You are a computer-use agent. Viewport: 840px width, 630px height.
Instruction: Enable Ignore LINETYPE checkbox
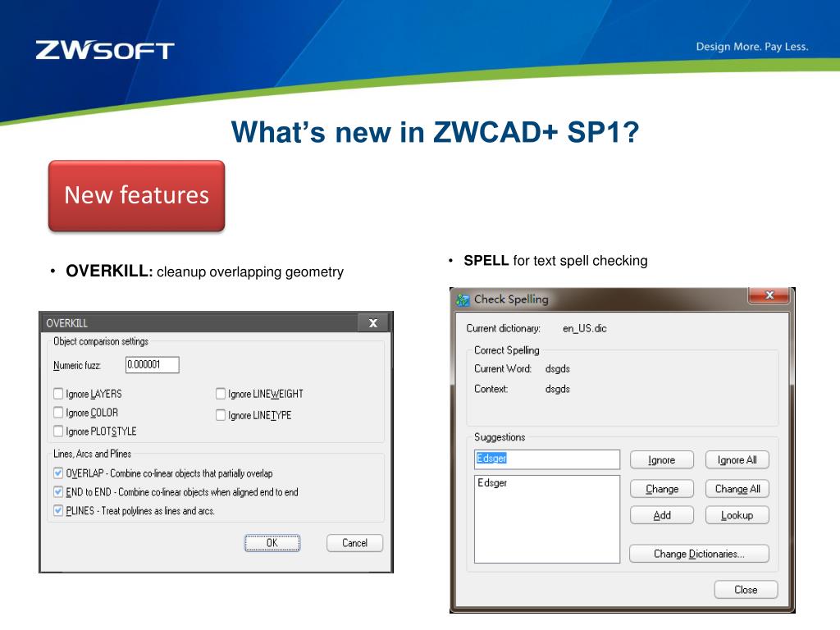220,415
